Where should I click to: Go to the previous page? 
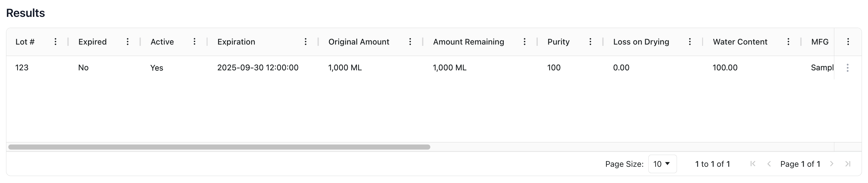[769, 164]
